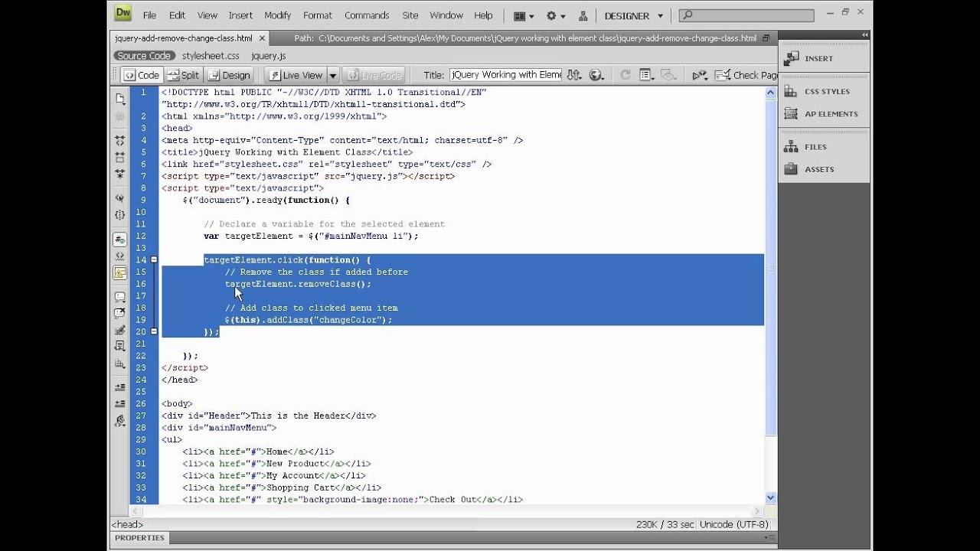This screenshot has width=980, height=551.
Task: Open the Validate Markup dropdown icon
Action: (x=700, y=75)
